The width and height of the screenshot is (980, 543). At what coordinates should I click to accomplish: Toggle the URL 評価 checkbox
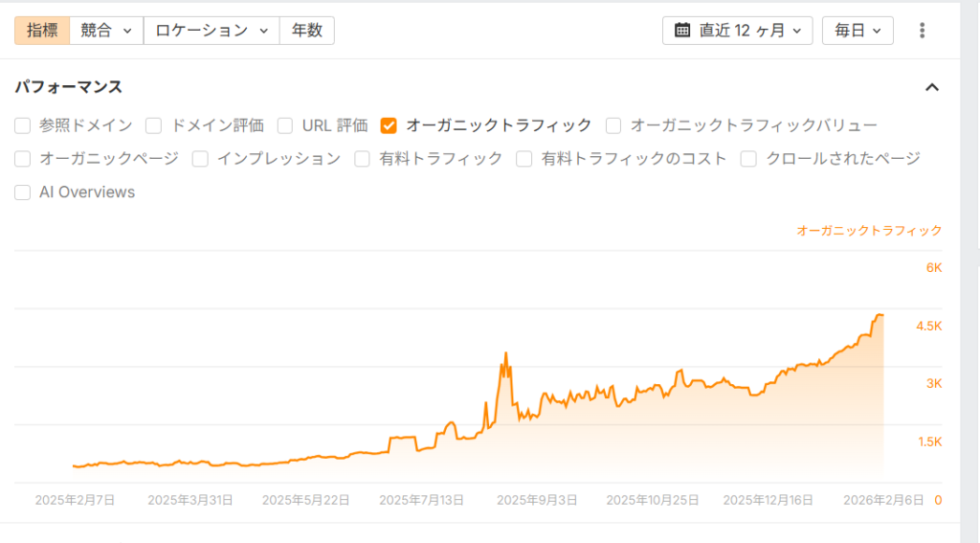click(x=285, y=125)
